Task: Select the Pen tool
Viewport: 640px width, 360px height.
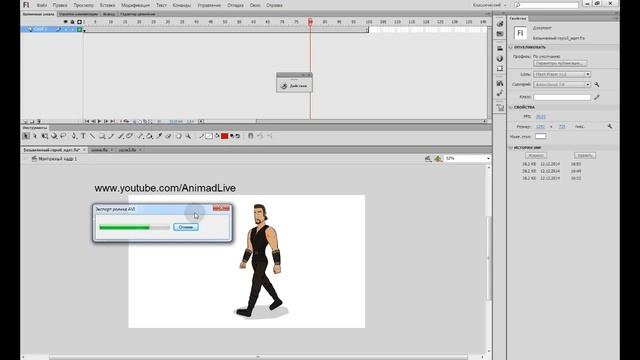Action: (x=74, y=136)
